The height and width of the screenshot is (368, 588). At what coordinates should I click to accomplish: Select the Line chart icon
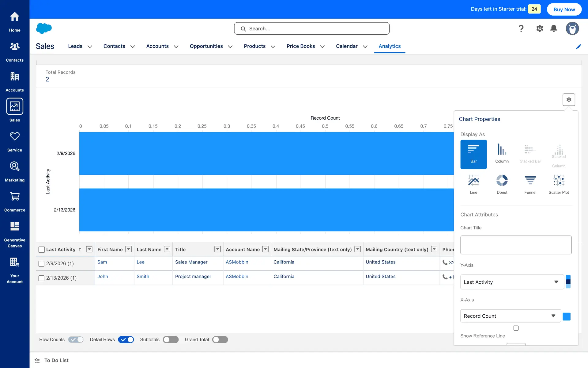(x=473, y=184)
